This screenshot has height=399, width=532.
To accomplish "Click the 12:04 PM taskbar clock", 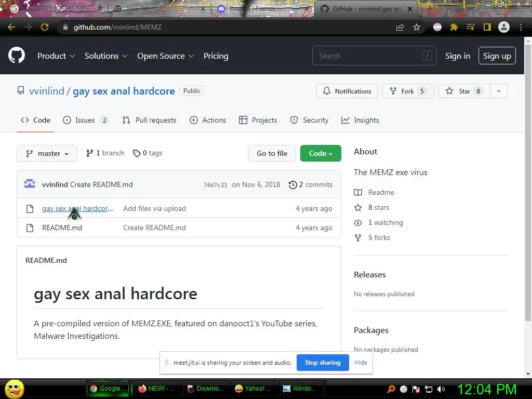I will point(487,389).
